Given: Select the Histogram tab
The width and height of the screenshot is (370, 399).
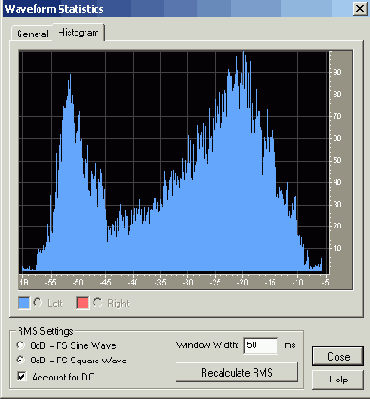Looking at the screenshot, I should click(78, 33).
